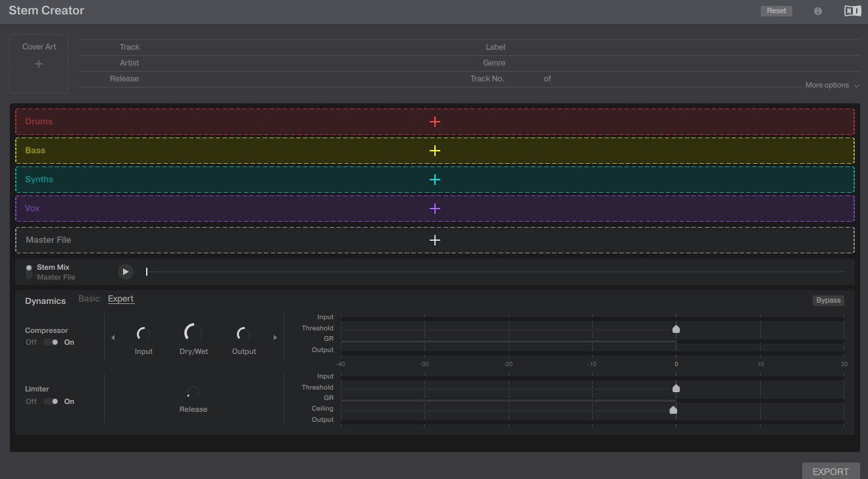This screenshot has width=868, height=479.
Task: Show previous compressor knobs with left arrow
Action: coord(113,338)
